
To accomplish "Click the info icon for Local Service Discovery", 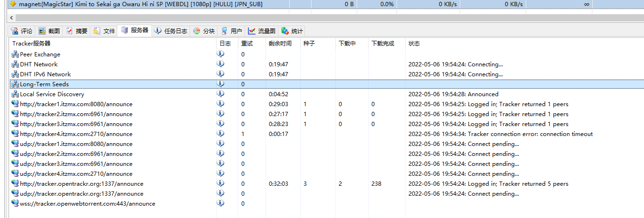I will [x=220, y=94].
